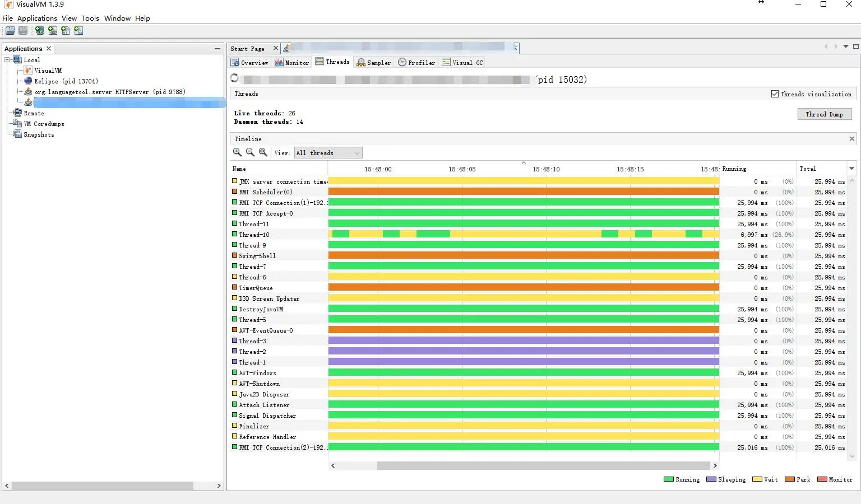This screenshot has height=504, width=861.
Task: Open the All threads view dropdown
Action: [357, 152]
